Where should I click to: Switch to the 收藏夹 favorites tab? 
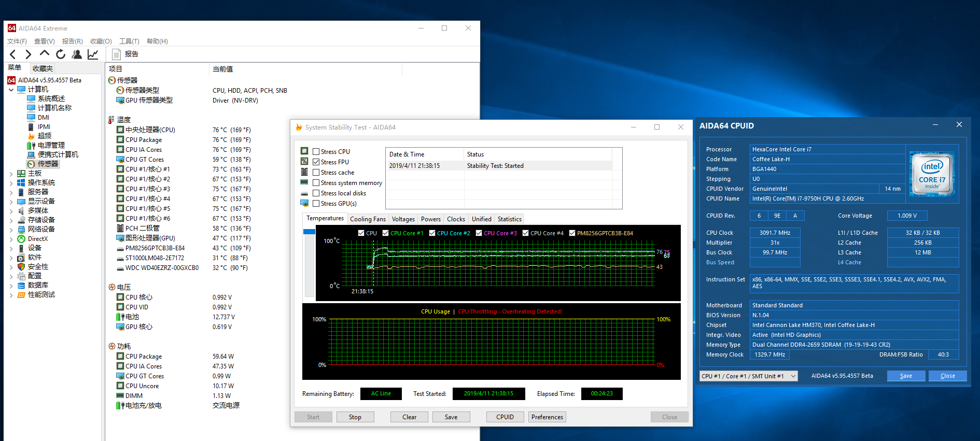[x=43, y=68]
